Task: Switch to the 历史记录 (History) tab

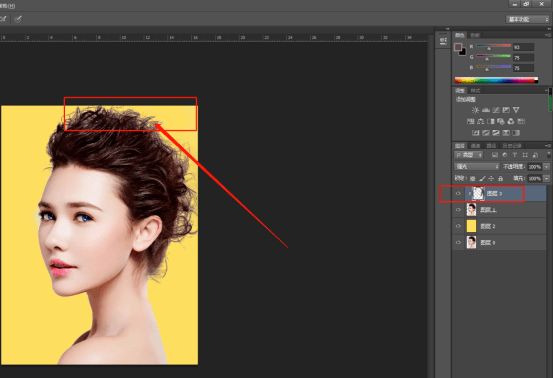Action: click(x=512, y=145)
